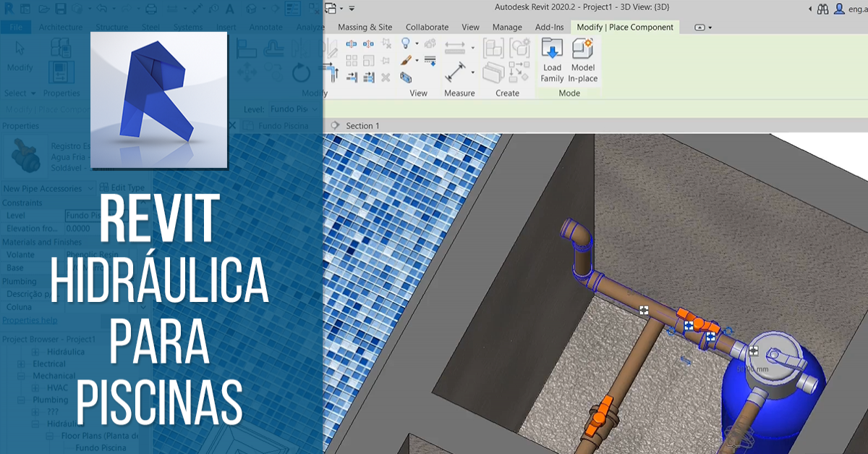868x454 pixels.
Task: Open the ribbon display options dropdown arrow
Action: pos(710,28)
